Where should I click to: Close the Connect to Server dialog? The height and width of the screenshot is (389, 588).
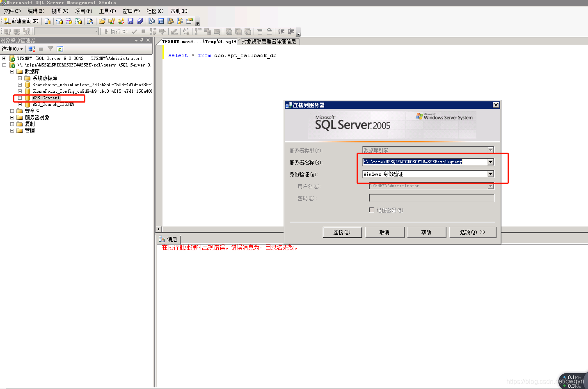tap(496, 105)
